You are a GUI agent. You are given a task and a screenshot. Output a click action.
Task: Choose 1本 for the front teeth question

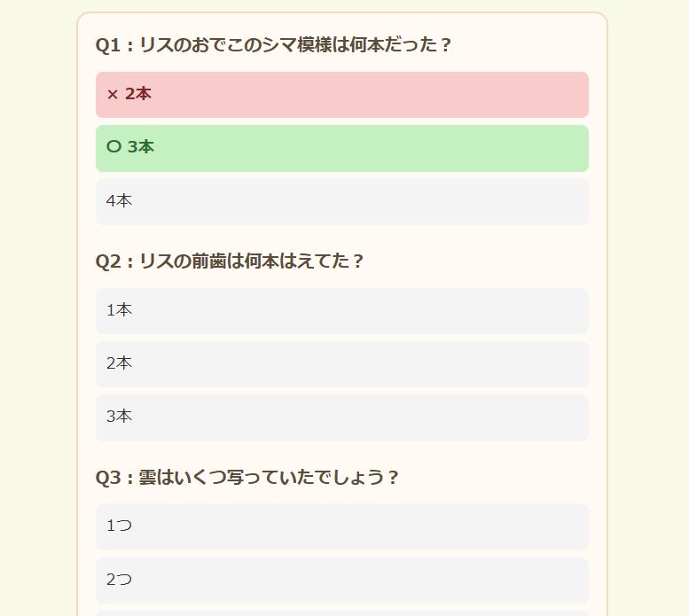[342, 311]
